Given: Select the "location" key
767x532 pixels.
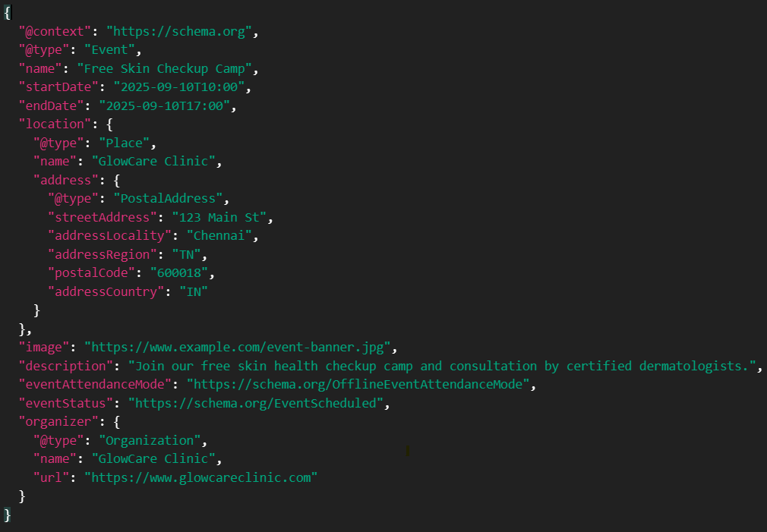Looking at the screenshot, I should 54,124.
